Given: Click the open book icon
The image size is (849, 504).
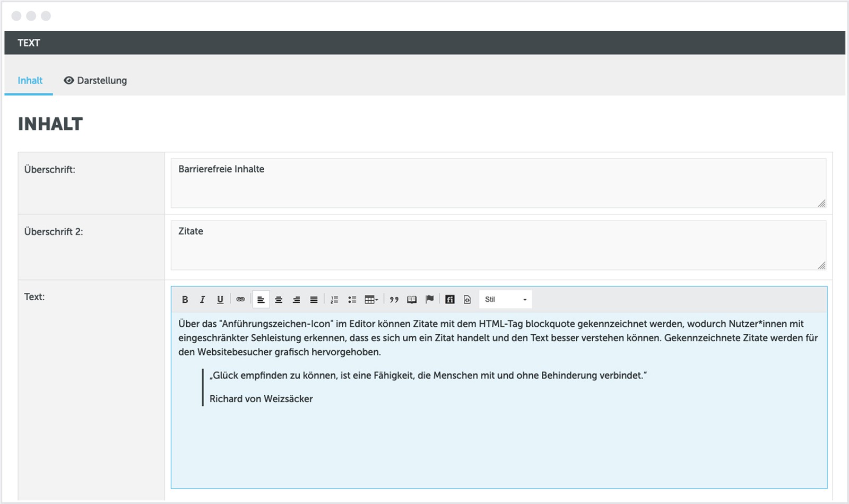Looking at the screenshot, I should (412, 300).
